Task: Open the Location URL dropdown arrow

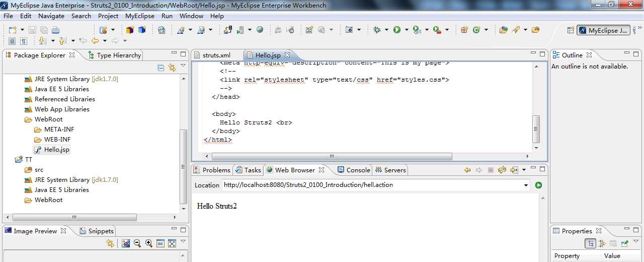Action: click(x=526, y=185)
